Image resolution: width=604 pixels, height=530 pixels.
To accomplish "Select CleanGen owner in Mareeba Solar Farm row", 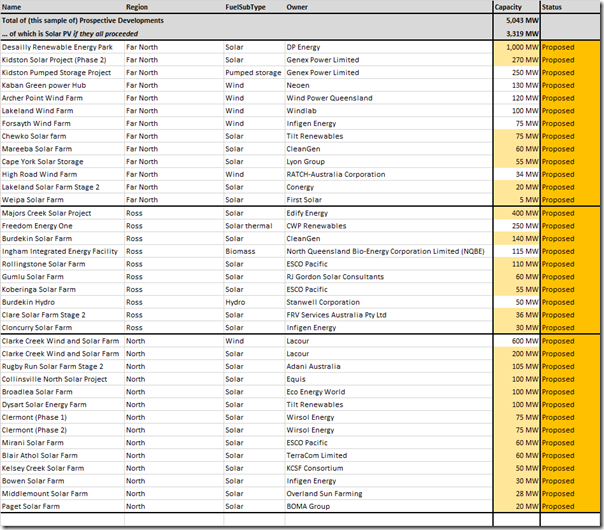I will [x=389, y=149].
